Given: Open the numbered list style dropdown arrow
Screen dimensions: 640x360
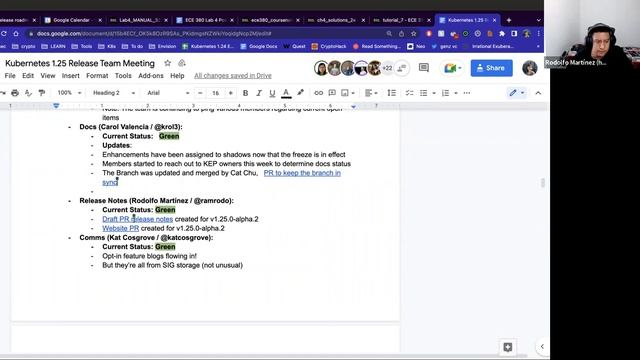Looking at the screenshot, I should [456, 93].
